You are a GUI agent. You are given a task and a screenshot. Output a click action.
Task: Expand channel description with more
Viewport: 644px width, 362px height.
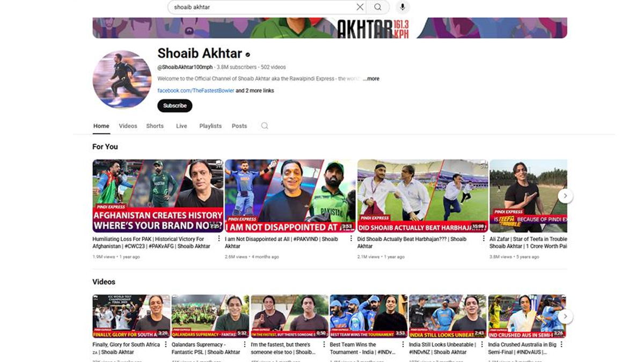pyautogui.click(x=371, y=79)
